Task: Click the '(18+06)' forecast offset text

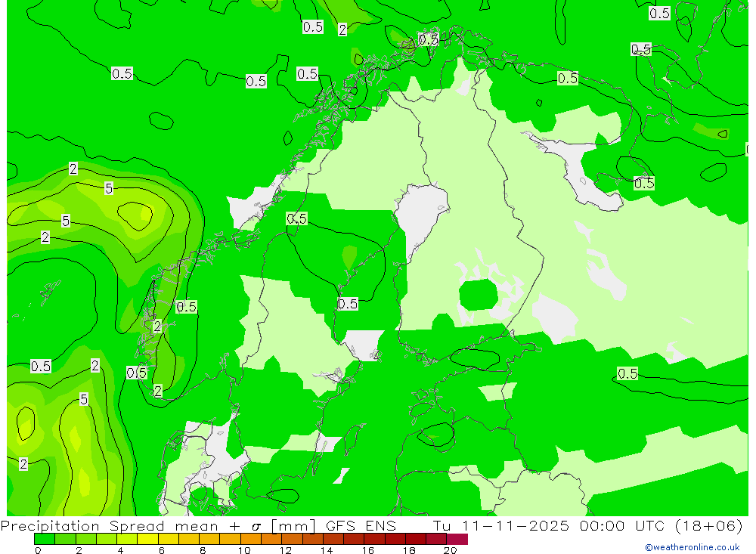Action: pyautogui.click(x=709, y=525)
